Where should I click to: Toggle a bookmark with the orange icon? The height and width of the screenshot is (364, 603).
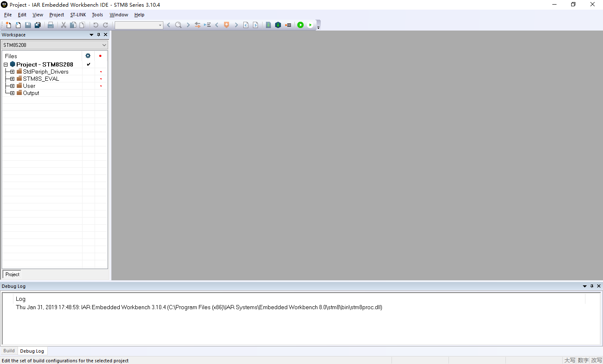pyautogui.click(x=227, y=25)
